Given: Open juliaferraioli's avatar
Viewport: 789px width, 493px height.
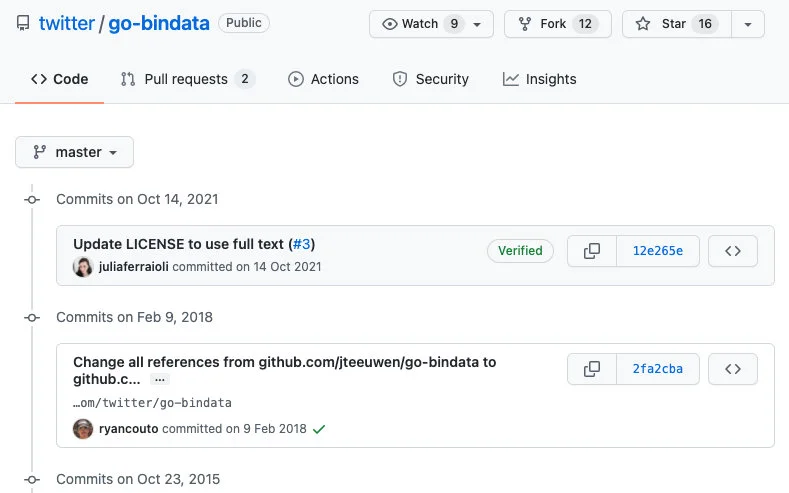Looking at the screenshot, I should point(83,267).
